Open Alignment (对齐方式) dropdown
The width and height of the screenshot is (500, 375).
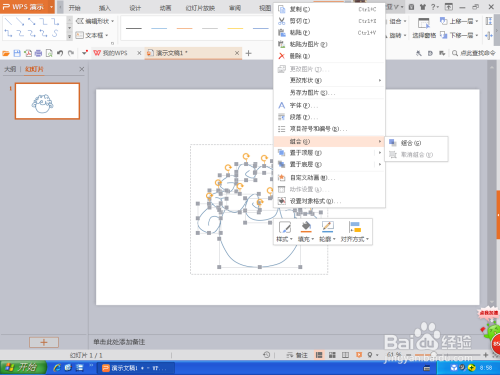click(x=355, y=232)
